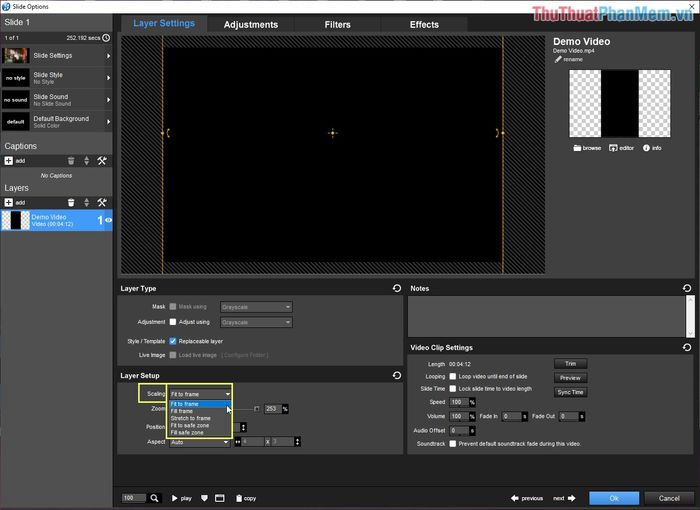Enable Load live image checkbox

173,355
